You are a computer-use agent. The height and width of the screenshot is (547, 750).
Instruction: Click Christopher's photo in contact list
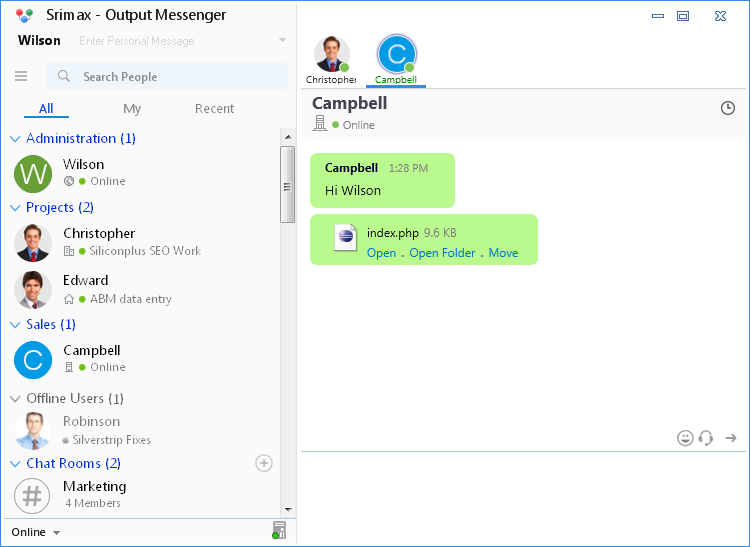point(33,243)
